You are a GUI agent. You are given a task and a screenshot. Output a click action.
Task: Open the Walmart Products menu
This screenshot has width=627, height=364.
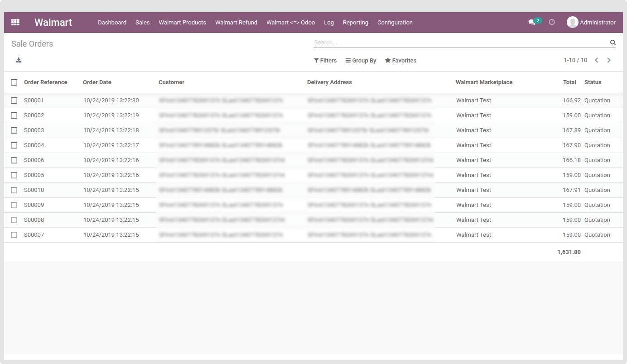(x=182, y=22)
